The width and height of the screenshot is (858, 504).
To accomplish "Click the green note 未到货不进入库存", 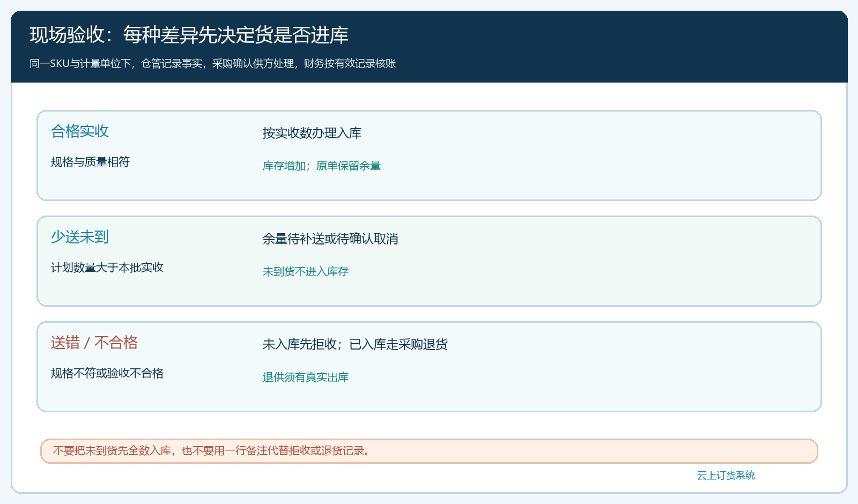I will [306, 271].
